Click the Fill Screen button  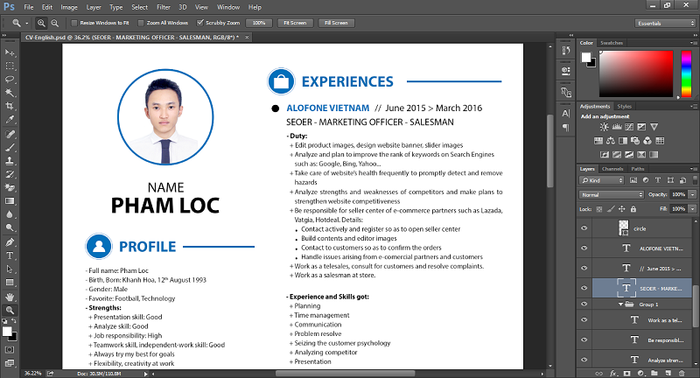336,23
